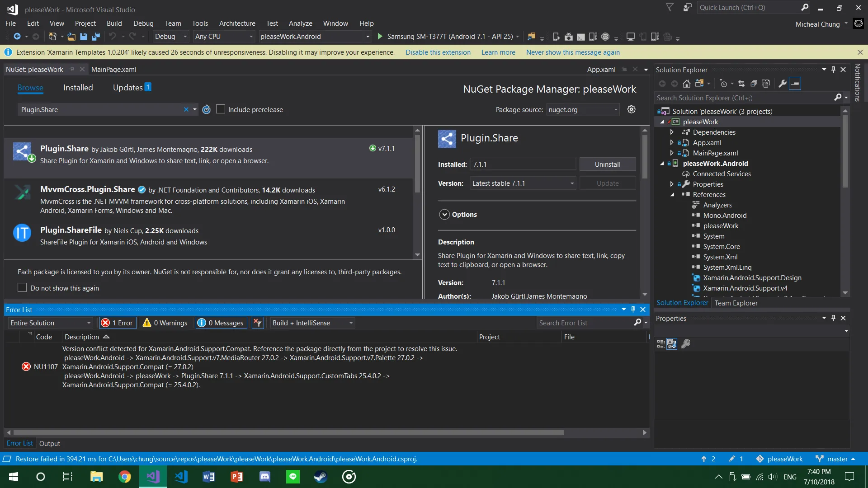Clear the error list build filter icon

coord(258,323)
